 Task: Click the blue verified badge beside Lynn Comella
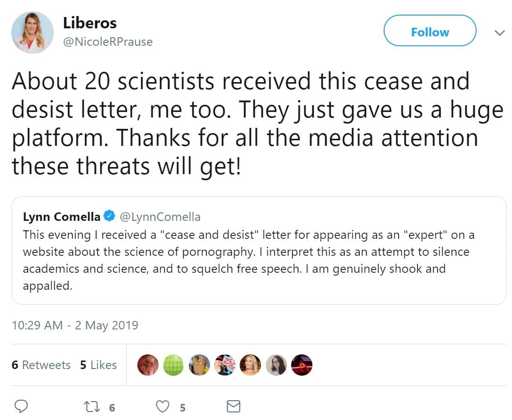point(109,217)
